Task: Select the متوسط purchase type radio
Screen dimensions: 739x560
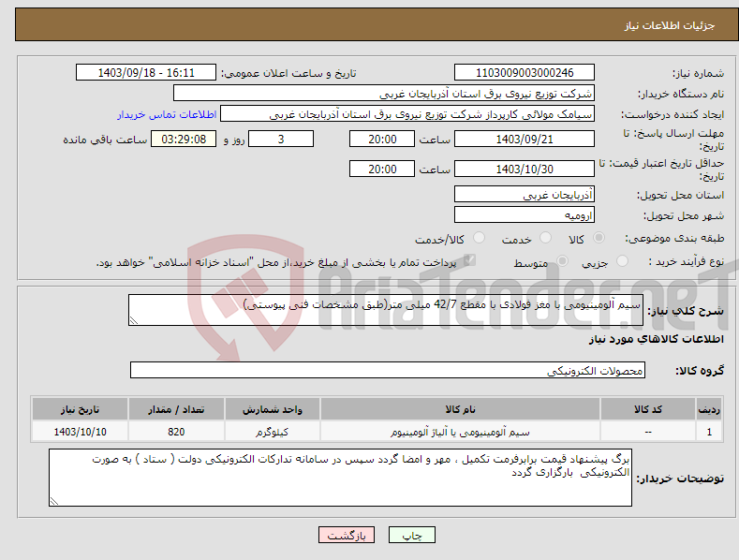Action: 562,261
